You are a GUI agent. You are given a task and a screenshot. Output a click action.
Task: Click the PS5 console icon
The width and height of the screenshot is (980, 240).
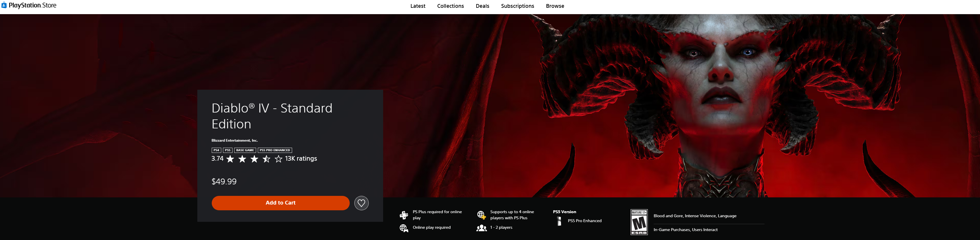(x=559, y=221)
